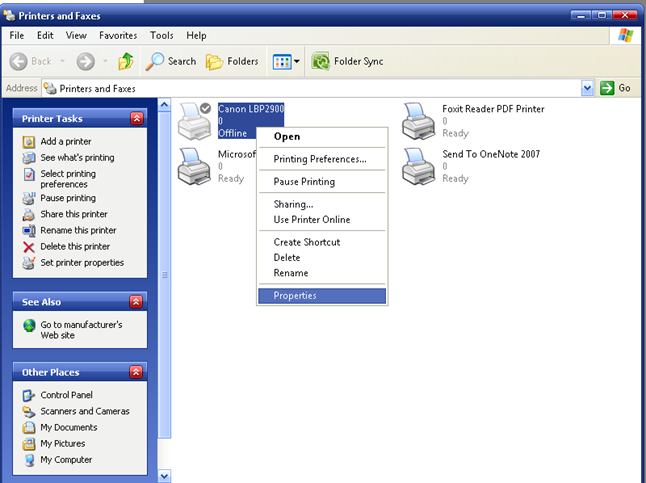
Task: Click the Pause printing task icon
Action: (29, 199)
